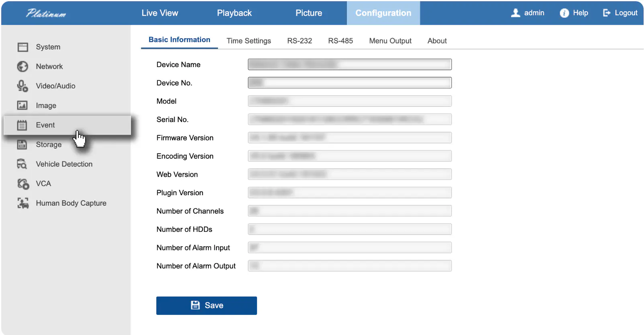Open Network settings in sidebar
The width and height of the screenshot is (644, 335).
point(49,66)
